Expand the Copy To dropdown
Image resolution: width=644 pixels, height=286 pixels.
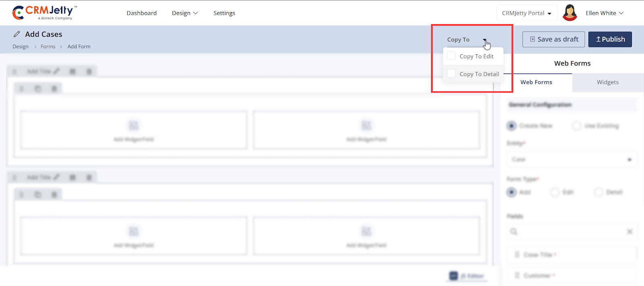[x=485, y=40]
